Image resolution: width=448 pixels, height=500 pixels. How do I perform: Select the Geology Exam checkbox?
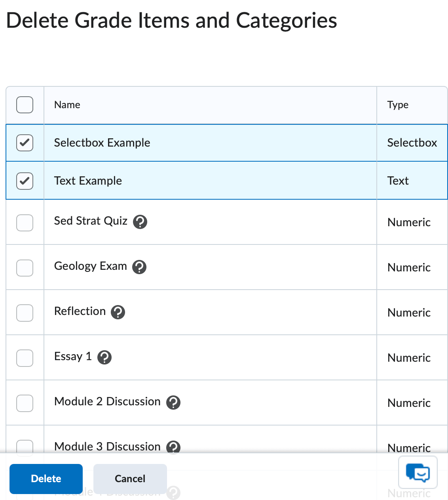[25, 268]
